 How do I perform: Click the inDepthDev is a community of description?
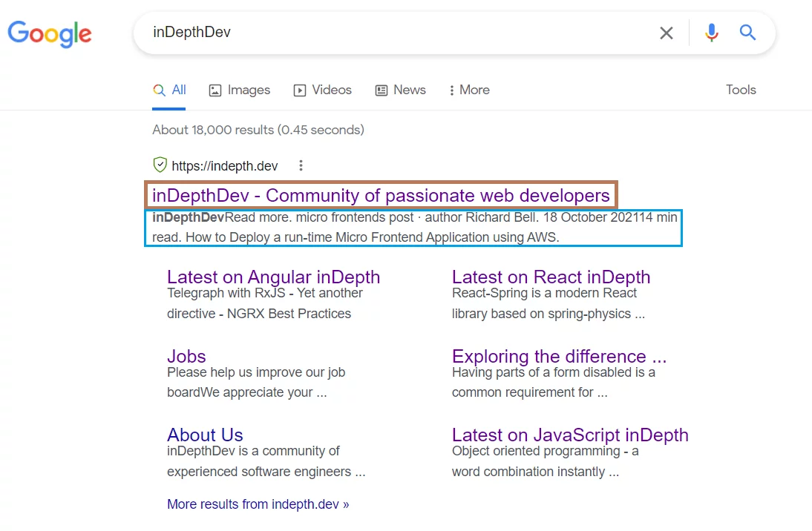click(266, 461)
